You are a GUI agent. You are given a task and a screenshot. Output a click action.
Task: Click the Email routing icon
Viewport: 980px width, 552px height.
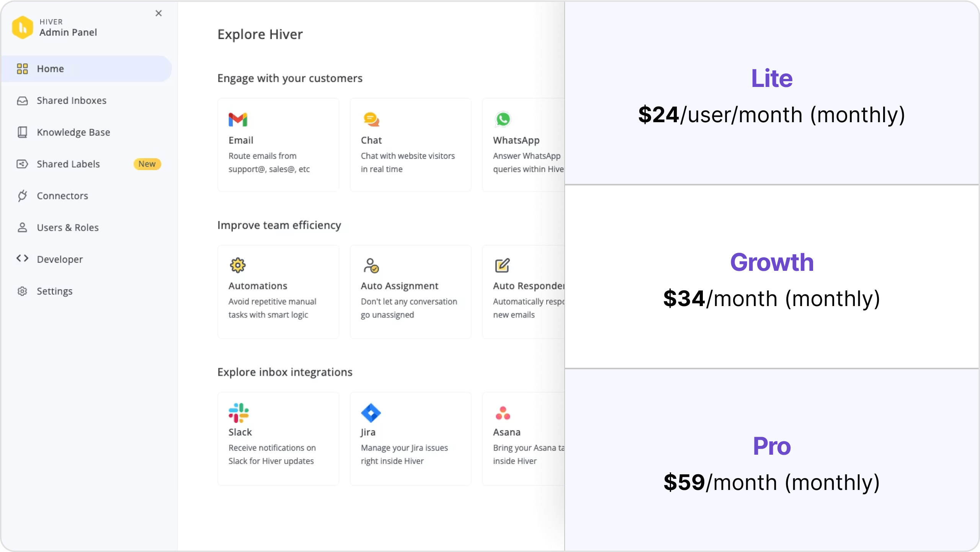[238, 119]
